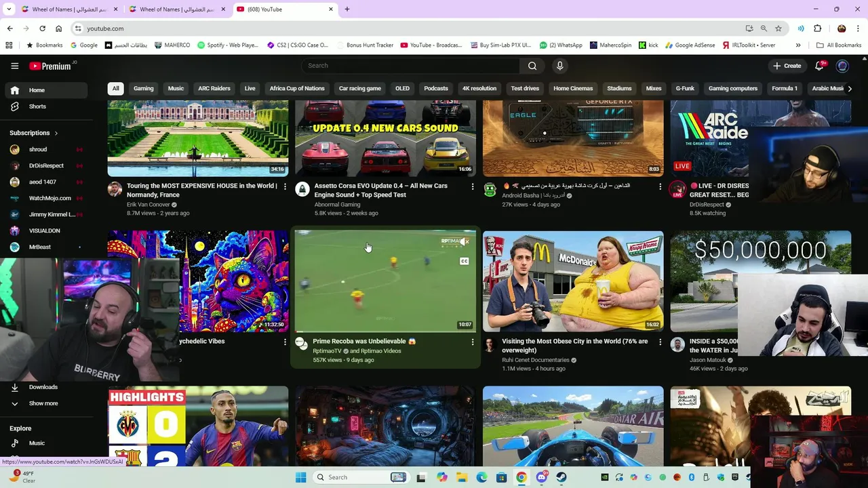Open the (2) WhatsApp bookmark

561,45
